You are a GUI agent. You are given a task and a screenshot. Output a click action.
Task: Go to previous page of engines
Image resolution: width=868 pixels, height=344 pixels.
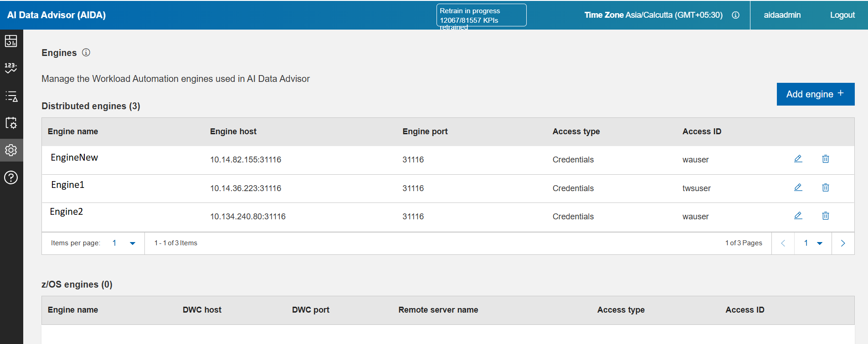pos(783,243)
